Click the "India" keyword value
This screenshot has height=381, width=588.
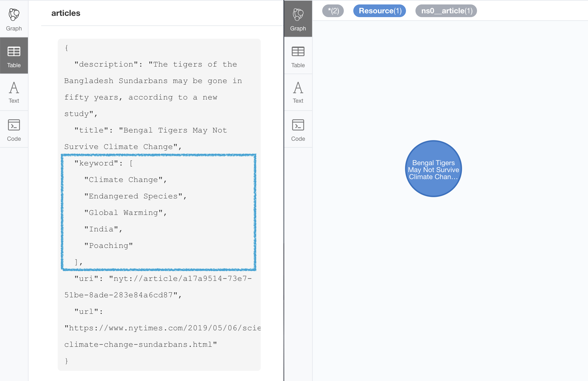click(x=101, y=229)
